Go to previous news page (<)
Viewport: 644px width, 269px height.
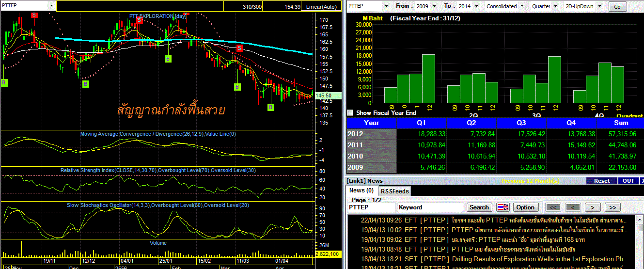coord(573,207)
